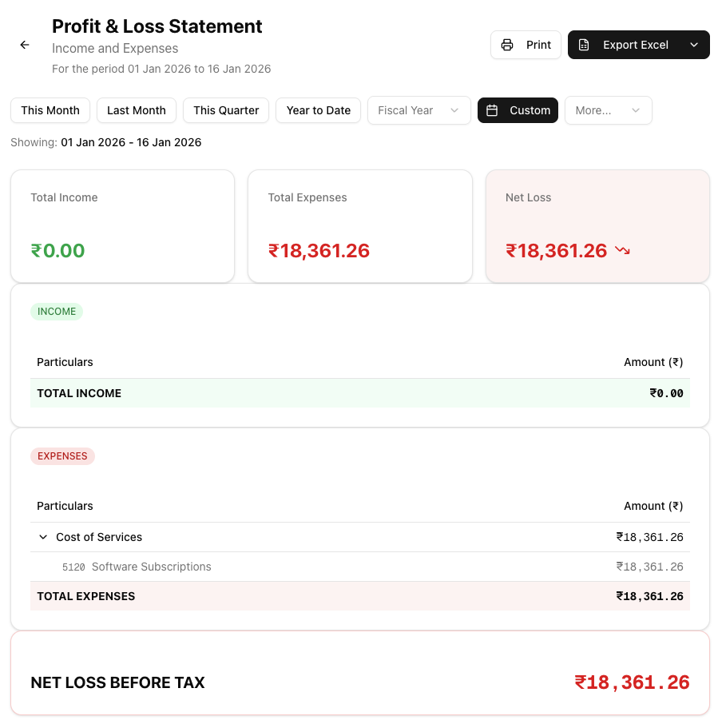Open the 5120 Software Subscriptions row
The image size is (718, 728).
[152, 567]
